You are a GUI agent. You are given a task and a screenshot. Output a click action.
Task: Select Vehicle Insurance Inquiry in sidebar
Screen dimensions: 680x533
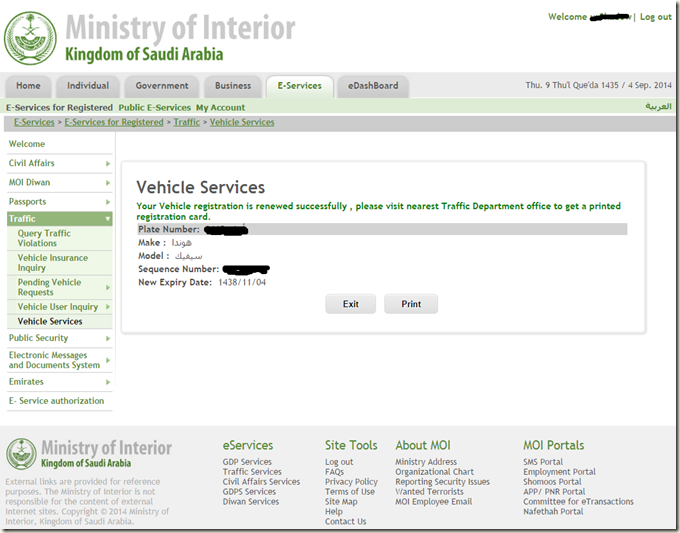click(52, 263)
